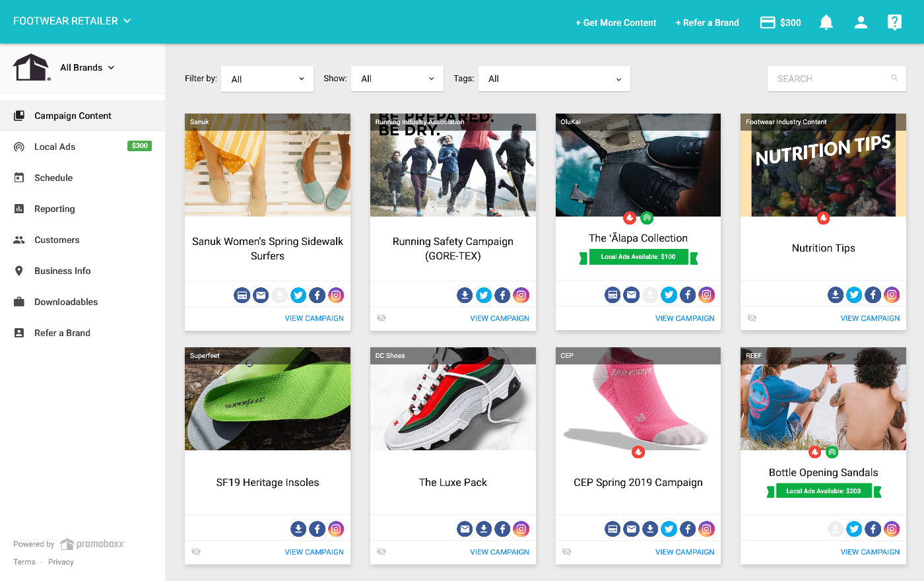
Task: Open the DC Shoes sneaker thumbnail
Action: pyautogui.click(x=453, y=399)
